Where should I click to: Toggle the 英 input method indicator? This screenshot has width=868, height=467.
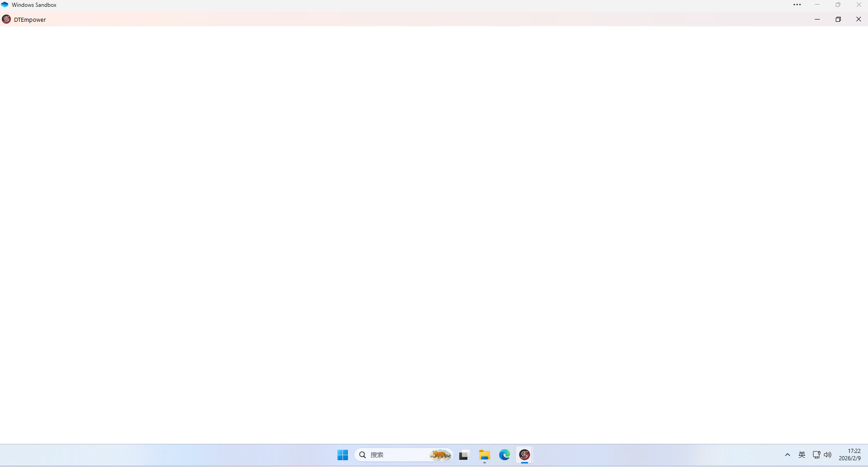(802, 455)
